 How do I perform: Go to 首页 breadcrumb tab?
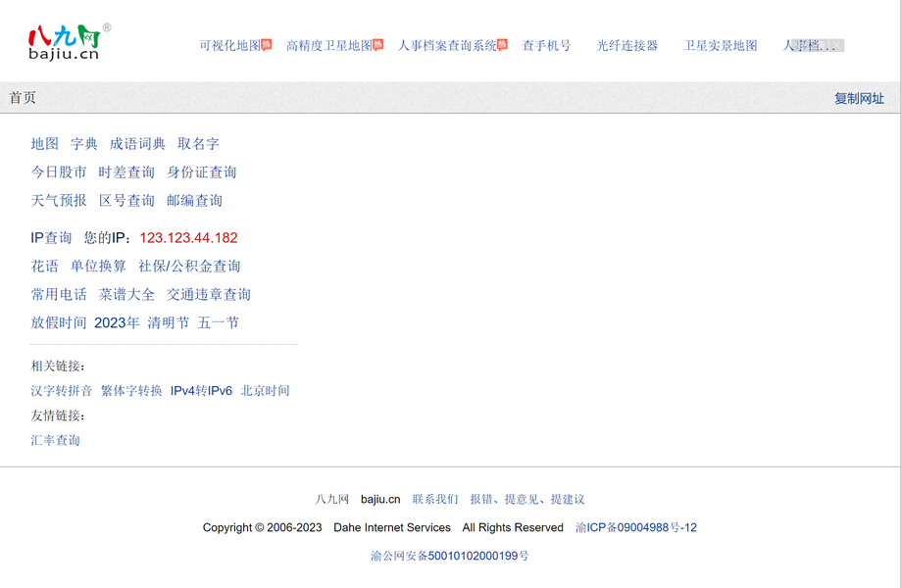pyautogui.click(x=23, y=98)
